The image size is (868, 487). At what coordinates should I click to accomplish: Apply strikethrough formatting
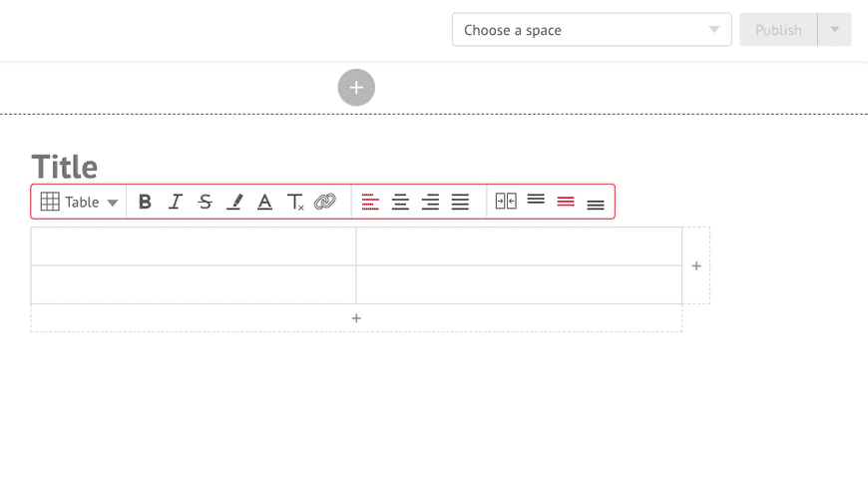[206, 202]
